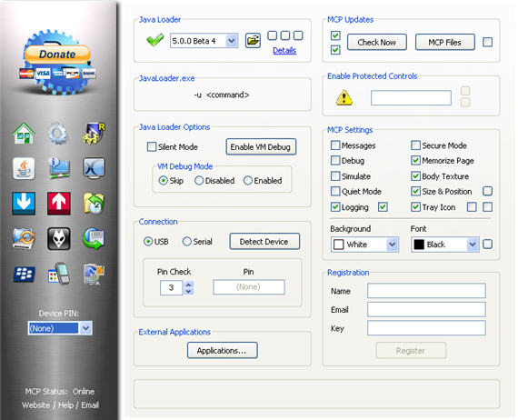Click the orange Donate button
Screen dimensions: 518x420
tap(57, 55)
